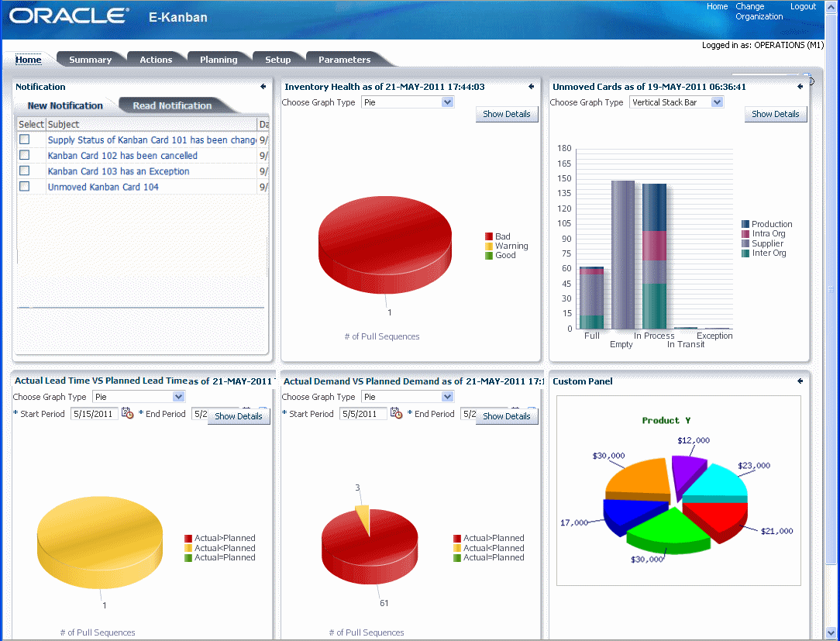Switch to Read Notification tab
Image resolution: width=840 pixels, height=641 pixels.
(173, 105)
